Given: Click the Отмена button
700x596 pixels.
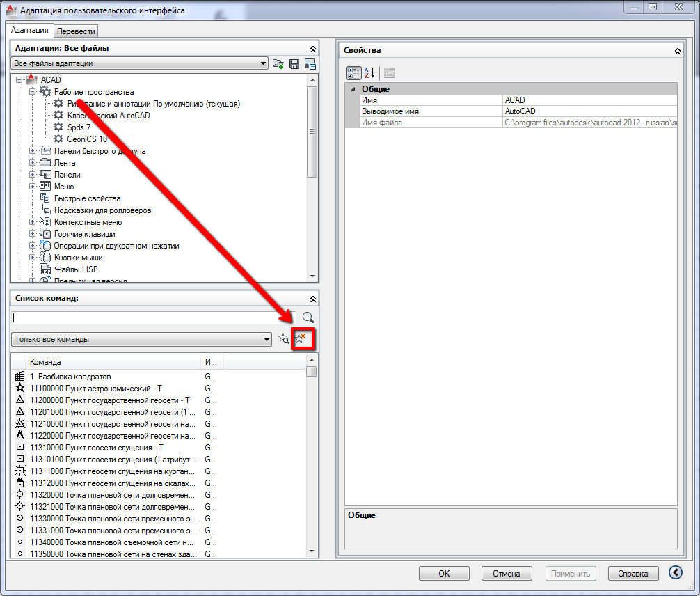Looking at the screenshot, I should pyautogui.click(x=507, y=573).
